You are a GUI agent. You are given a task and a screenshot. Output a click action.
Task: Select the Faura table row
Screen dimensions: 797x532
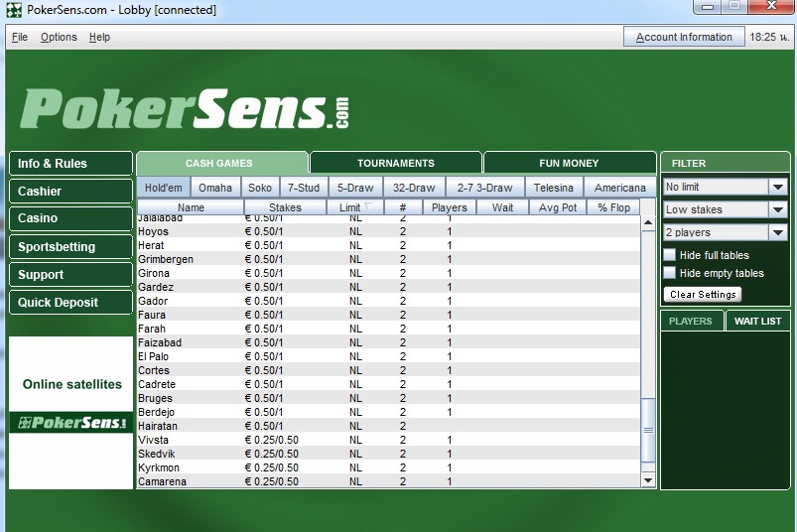[x=388, y=315]
